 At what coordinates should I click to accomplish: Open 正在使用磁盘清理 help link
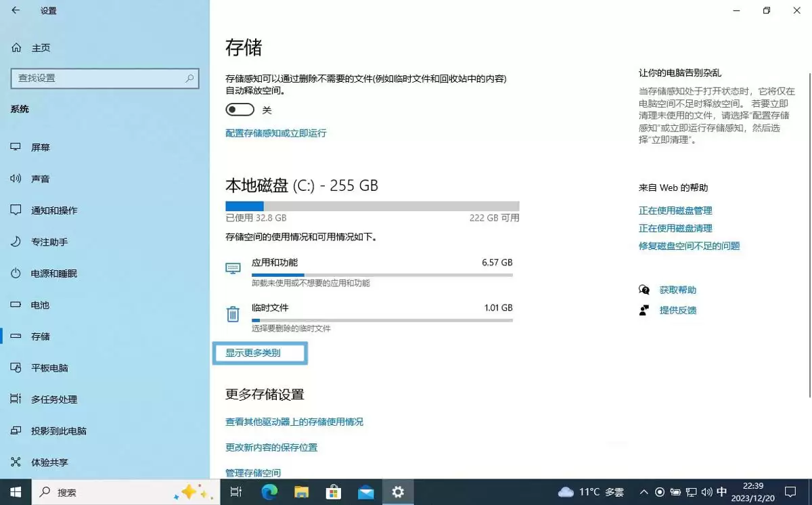point(675,228)
